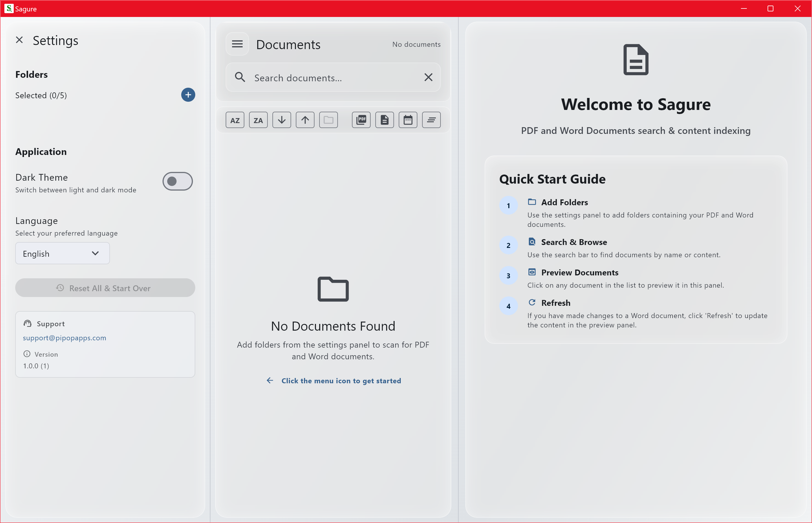Open the English language dropdown
Viewport: 812px width, 523px height.
63,254
